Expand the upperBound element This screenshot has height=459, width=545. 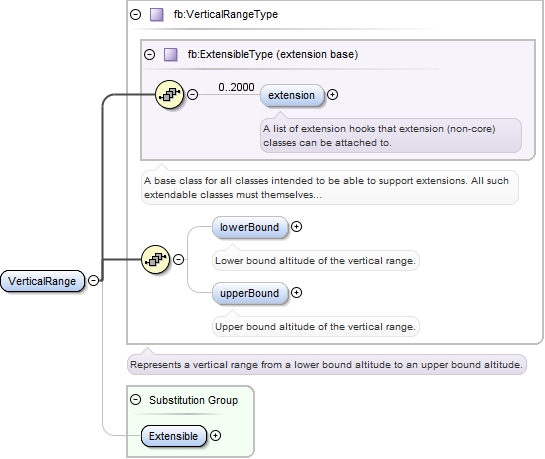[x=296, y=293]
